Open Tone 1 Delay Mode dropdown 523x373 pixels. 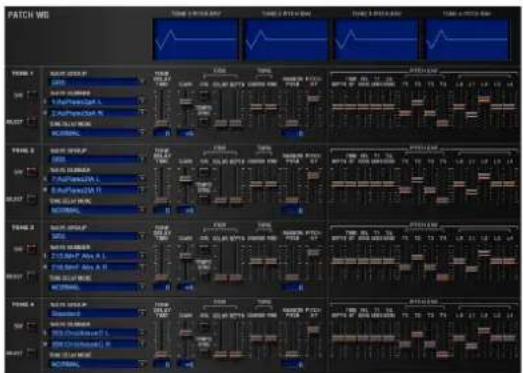[97, 133]
